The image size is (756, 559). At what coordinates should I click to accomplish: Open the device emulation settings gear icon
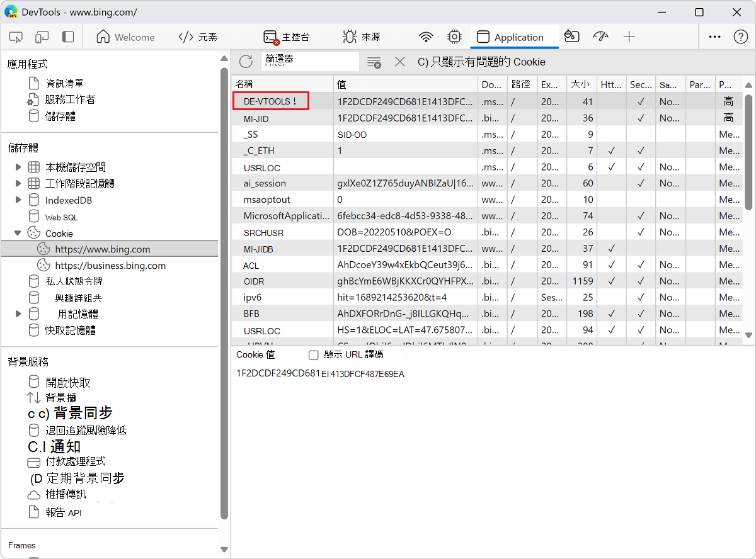pyautogui.click(x=454, y=37)
